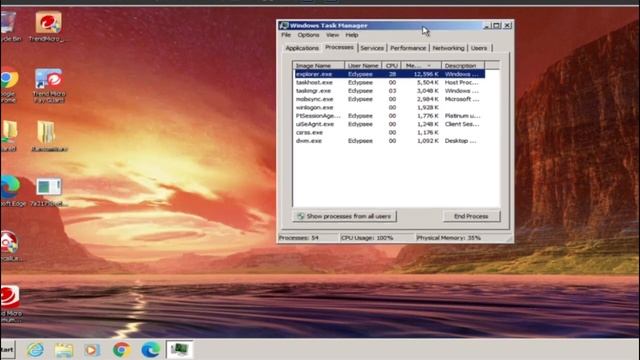Click the 5,504 K memory value

coord(427,82)
